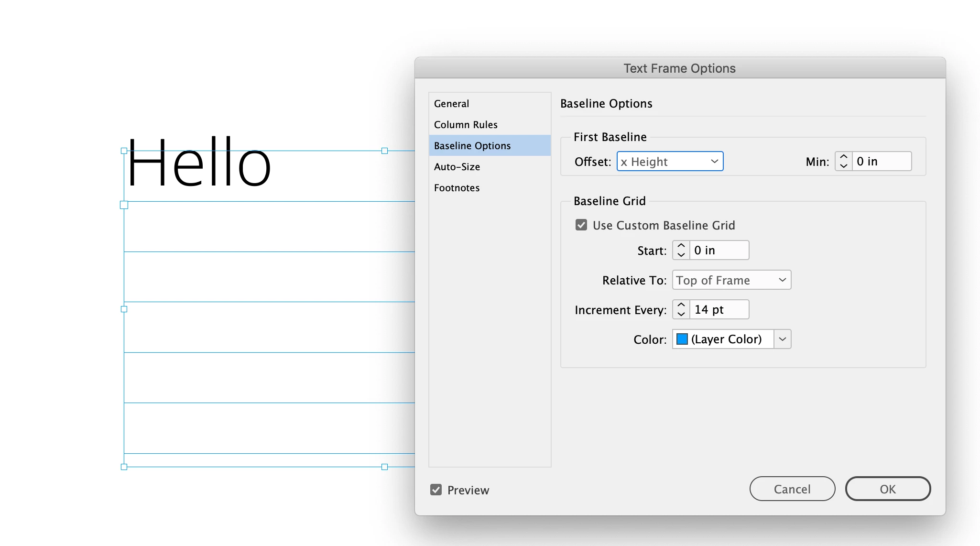Uncheck the Preview checkbox
Screen dimensions: 980x546
[436, 490]
